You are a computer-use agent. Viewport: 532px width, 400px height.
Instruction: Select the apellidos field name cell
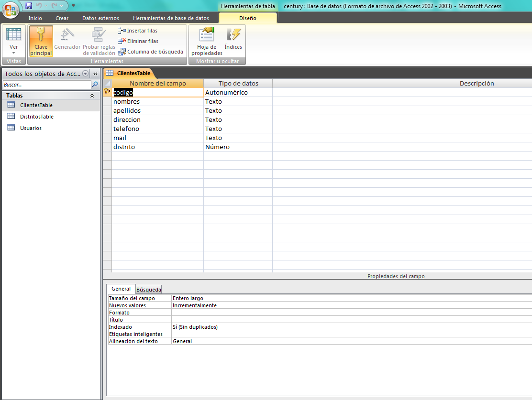tap(158, 110)
